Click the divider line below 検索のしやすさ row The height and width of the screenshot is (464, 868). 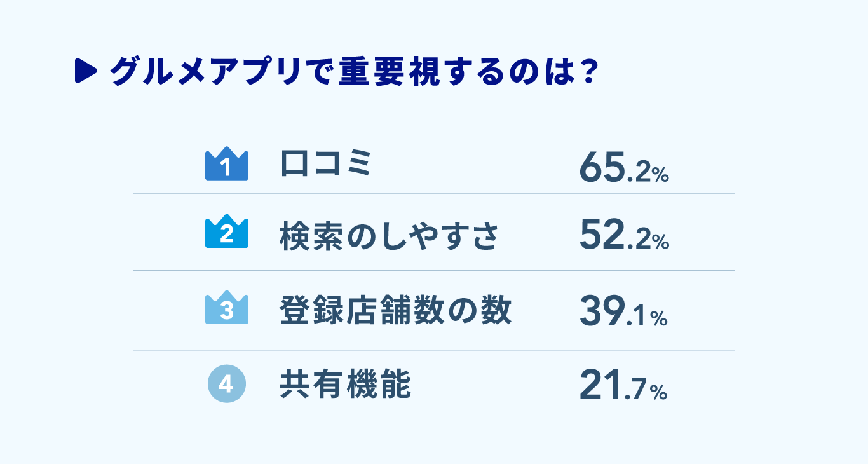pos(433,270)
